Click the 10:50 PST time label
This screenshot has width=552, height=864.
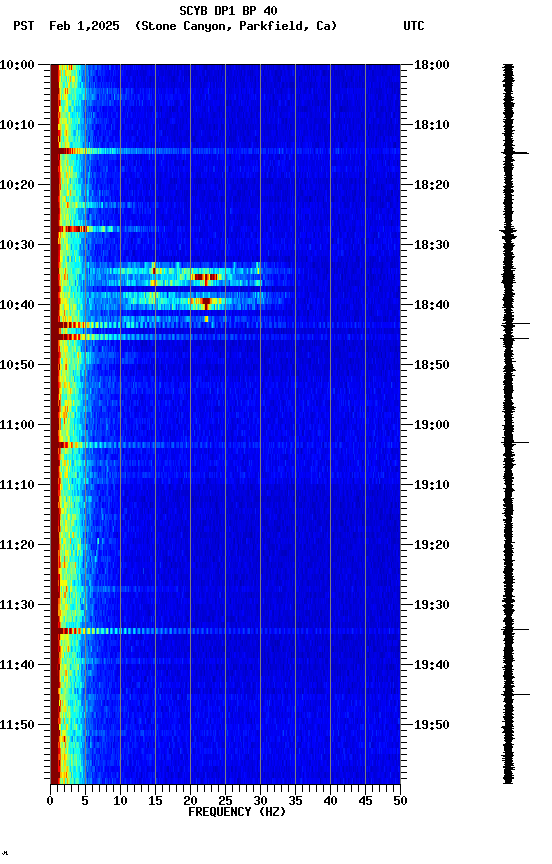coord(17,365)
